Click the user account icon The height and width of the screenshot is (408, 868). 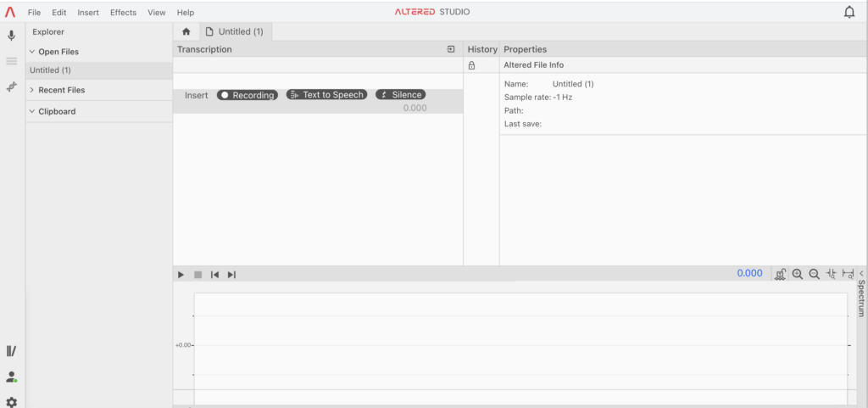pos(12,377)
